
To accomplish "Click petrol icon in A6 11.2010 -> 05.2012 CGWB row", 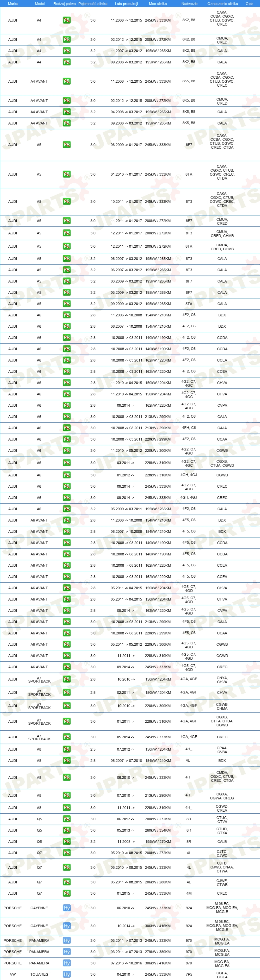I will [67, 450].
